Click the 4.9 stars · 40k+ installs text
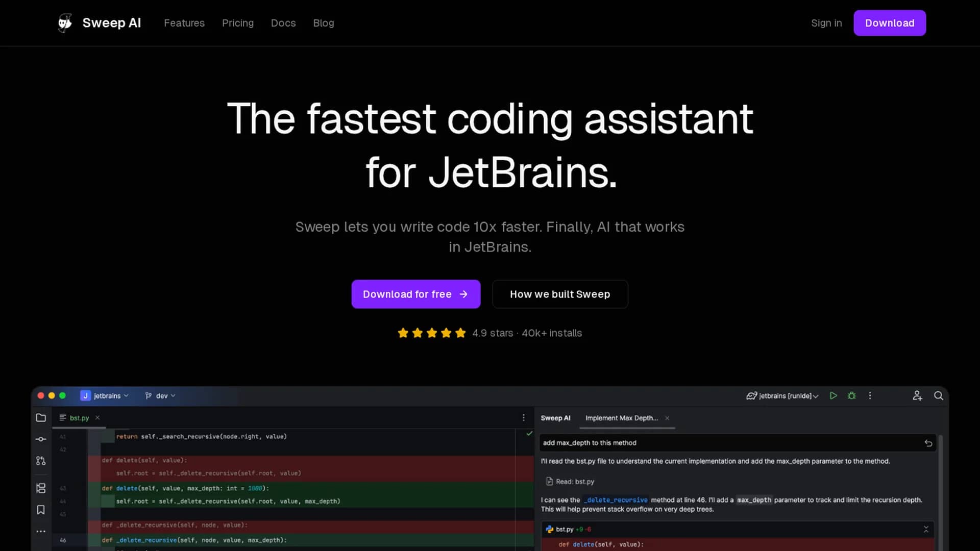Viewport: 980px width, 551px height. (527, 333)
